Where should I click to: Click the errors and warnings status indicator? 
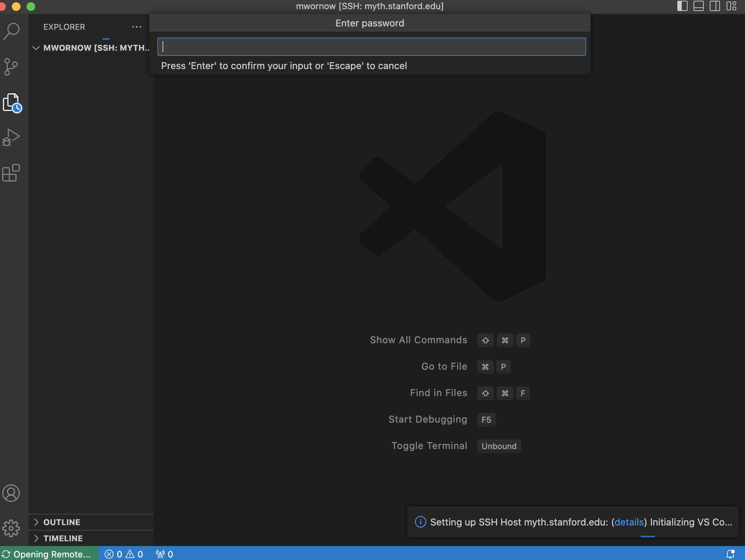(x=124, y=554)
